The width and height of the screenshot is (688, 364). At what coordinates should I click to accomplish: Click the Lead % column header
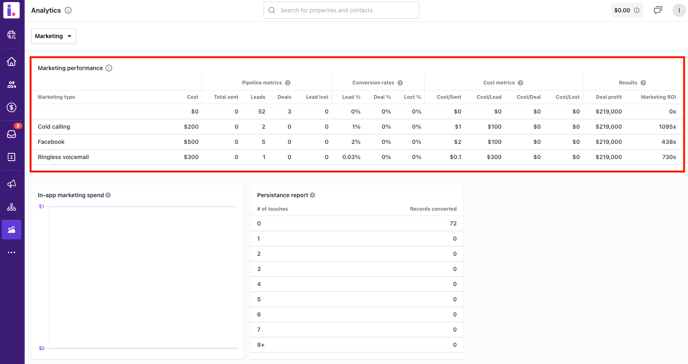pos(351,97)
